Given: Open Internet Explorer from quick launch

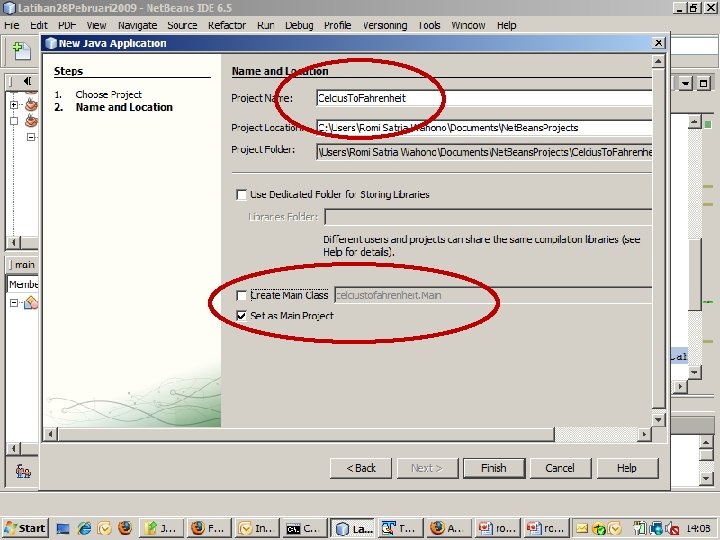Looking at the screenshot, I should click(84, 529).
